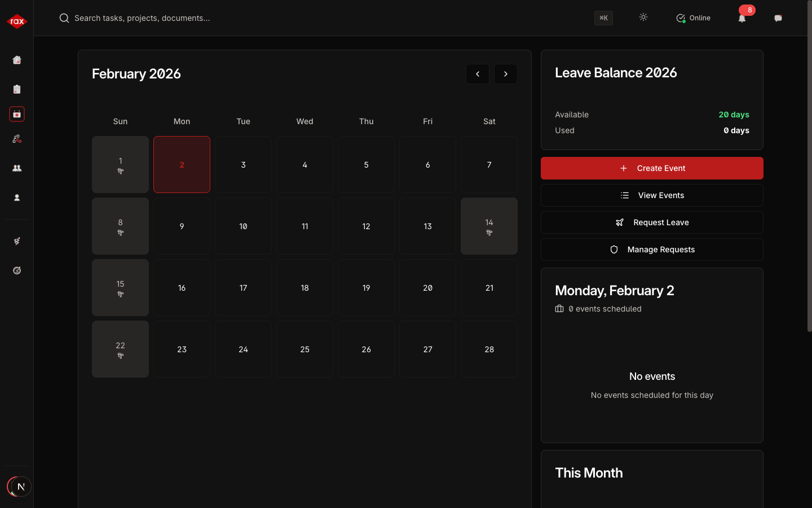The image size is (812, 508).
Task: Advance to the next month
Action: pyautogui.click(x=506, y=74)
